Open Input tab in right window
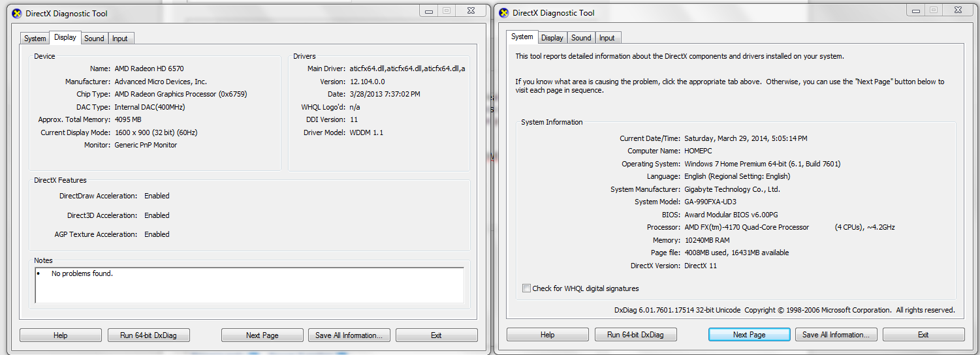This screenshot has height=355, width=980. (x=607, y=38)
